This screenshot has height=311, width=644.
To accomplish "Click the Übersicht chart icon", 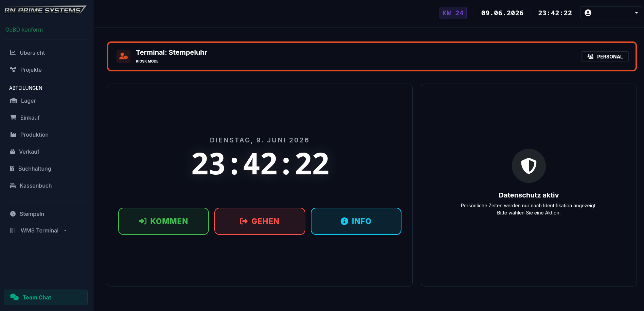I will pos(13,53).
